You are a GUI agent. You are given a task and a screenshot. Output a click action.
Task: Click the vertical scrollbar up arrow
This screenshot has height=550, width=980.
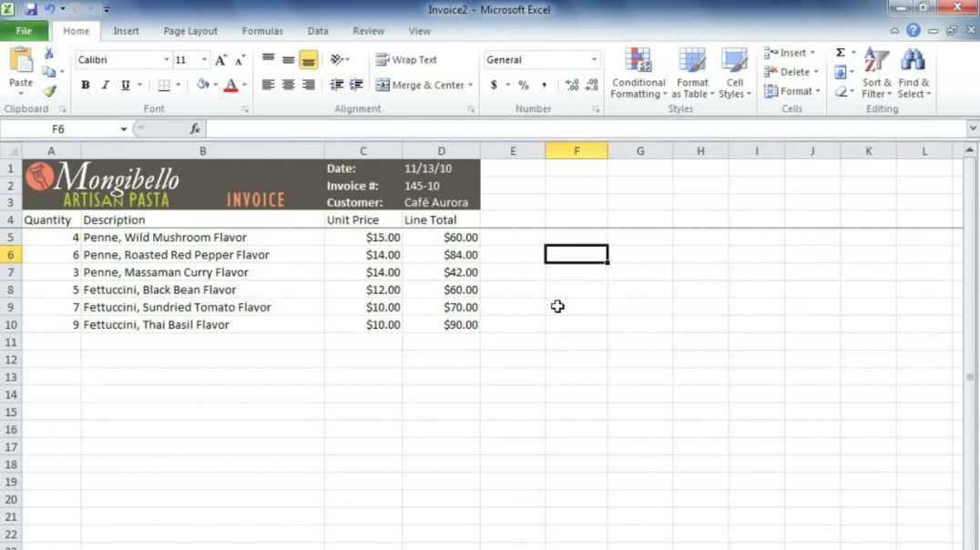point(969,150)
